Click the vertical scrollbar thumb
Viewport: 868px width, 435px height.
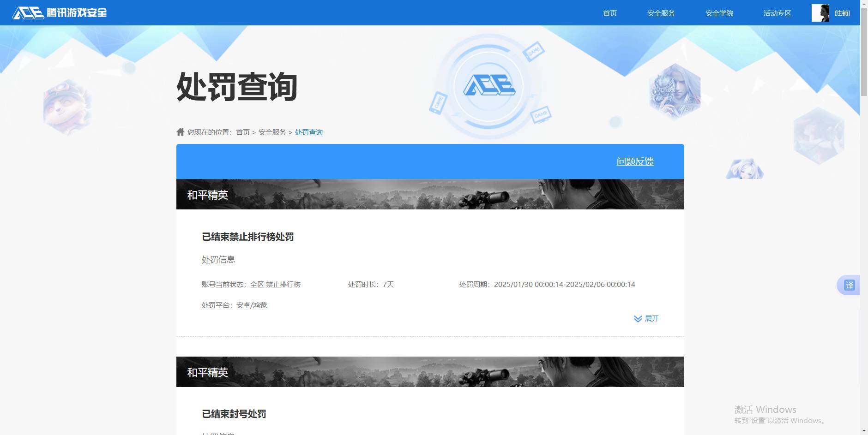coord(864,52)
